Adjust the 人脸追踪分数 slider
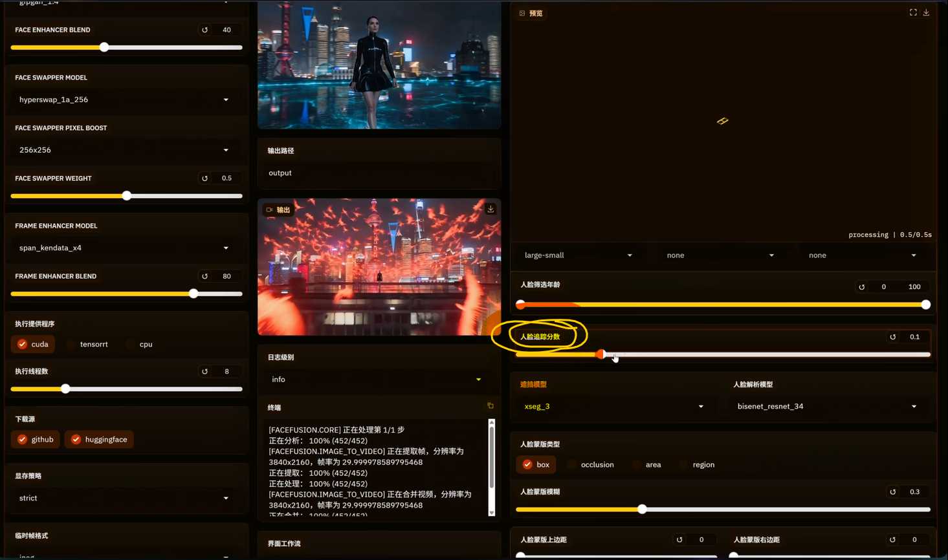Viewport: 948px width, 560px height. (723, 354)
